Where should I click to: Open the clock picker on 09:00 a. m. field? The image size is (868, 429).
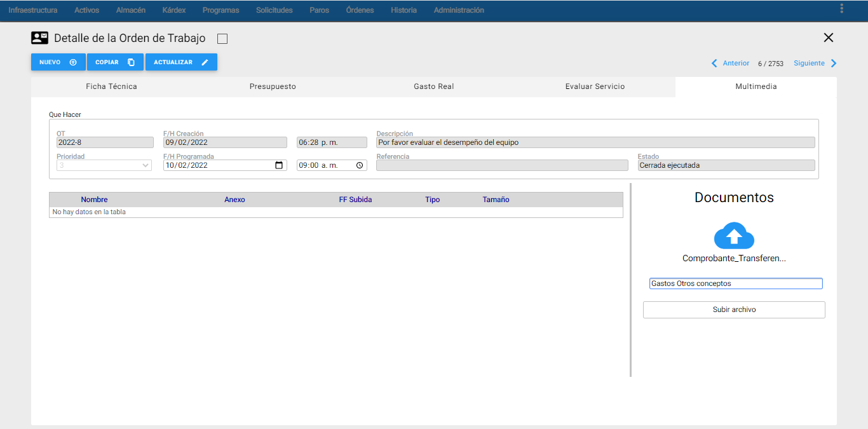pos(360,165)
